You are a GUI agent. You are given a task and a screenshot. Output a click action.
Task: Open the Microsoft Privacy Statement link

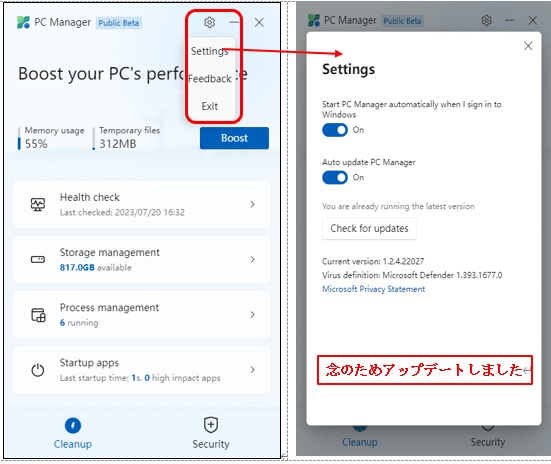coord(374,289)
